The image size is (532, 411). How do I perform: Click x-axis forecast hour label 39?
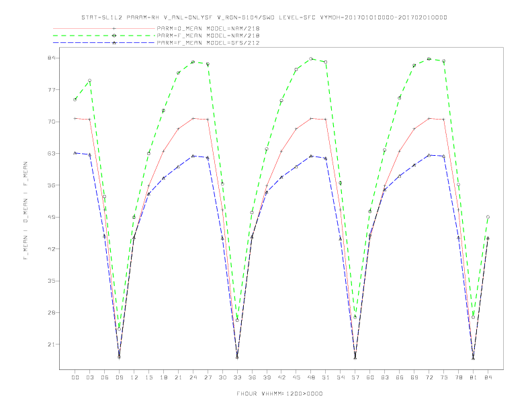tap(267, 377)
